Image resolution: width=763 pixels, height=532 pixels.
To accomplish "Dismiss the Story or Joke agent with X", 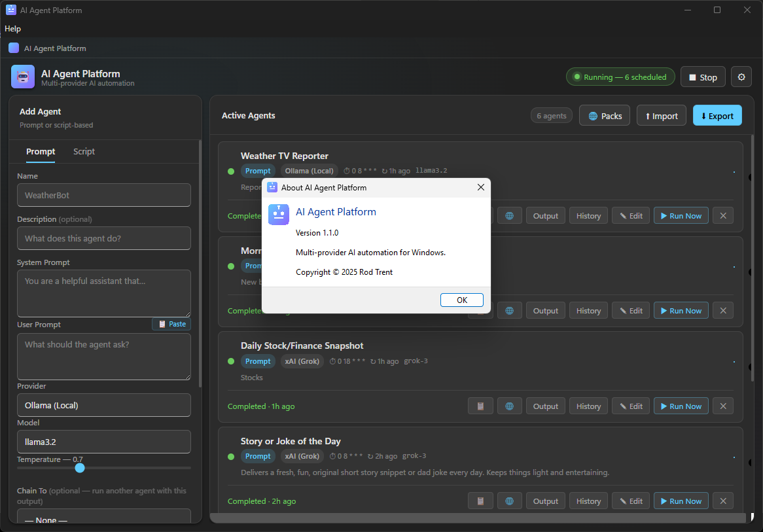I will point(722,501).
